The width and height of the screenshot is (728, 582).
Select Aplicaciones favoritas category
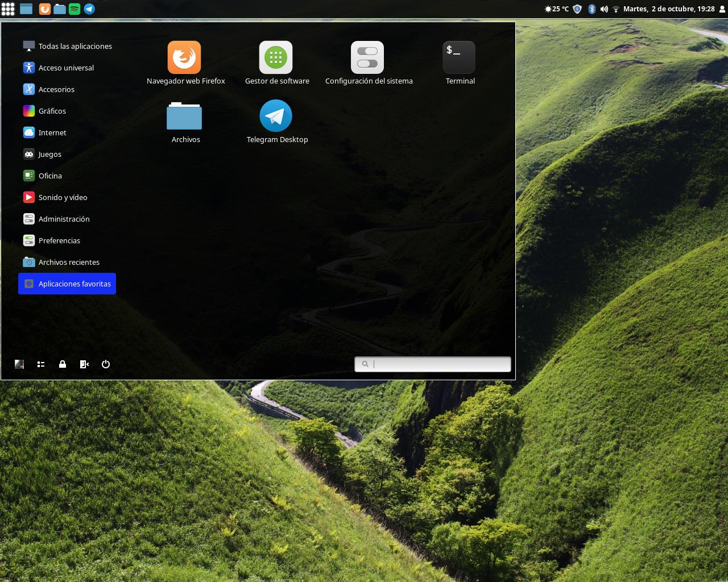[67, 284]
